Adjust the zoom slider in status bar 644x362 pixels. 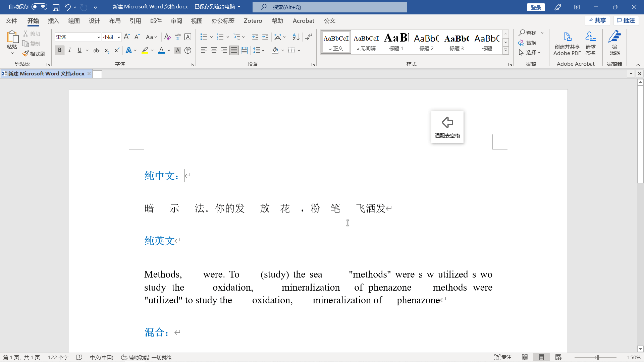tap(598, 357)
